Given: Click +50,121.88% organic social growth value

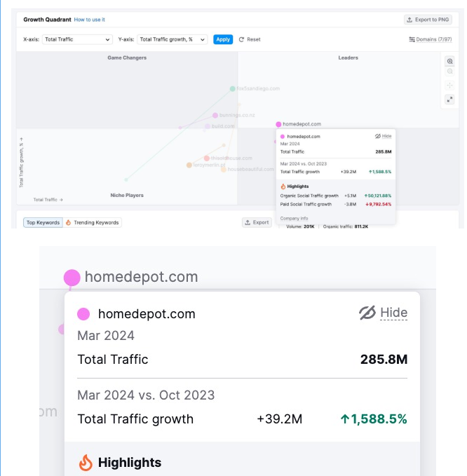Looking at the screenshot, I should (x=378, y=196).
